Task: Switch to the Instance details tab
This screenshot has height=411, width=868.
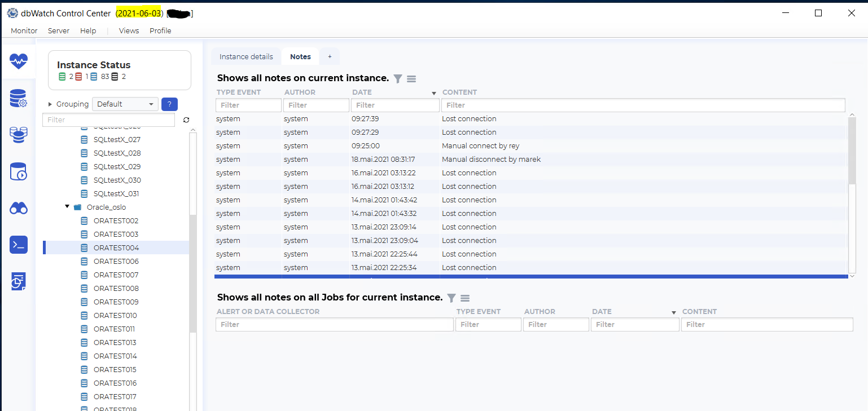Action: [246, 56]
